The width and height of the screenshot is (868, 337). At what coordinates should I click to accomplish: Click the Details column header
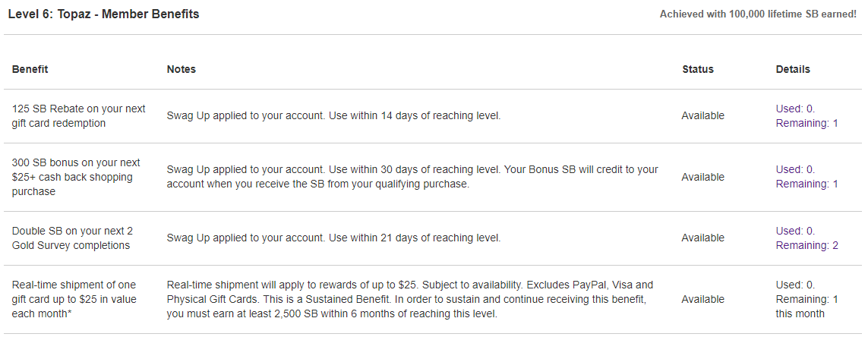(x=793, y=69)
